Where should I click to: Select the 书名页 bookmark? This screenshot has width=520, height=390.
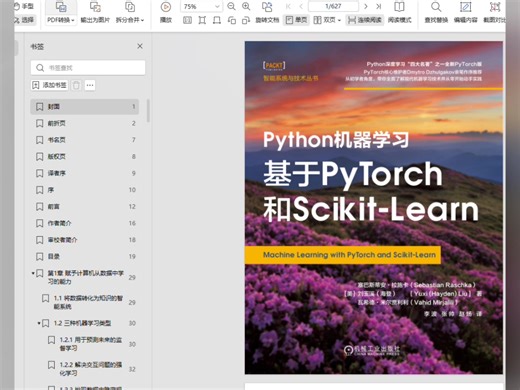pyautogui.click(x=85, y=140)
